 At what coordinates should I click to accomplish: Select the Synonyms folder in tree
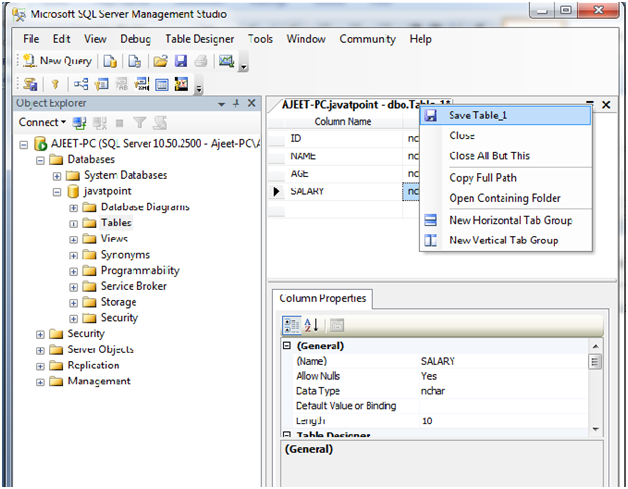click(x=125, y=255)
